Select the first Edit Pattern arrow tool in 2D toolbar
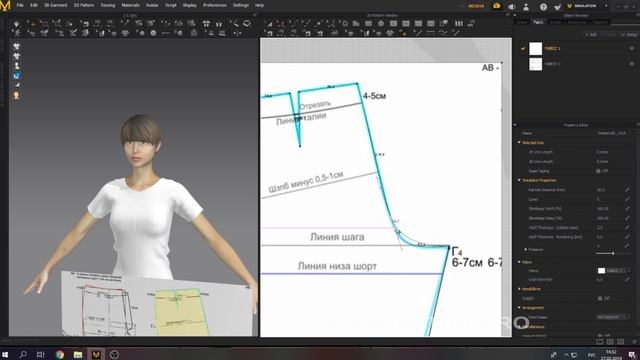The image size is (640, 360). pos(269,24)
